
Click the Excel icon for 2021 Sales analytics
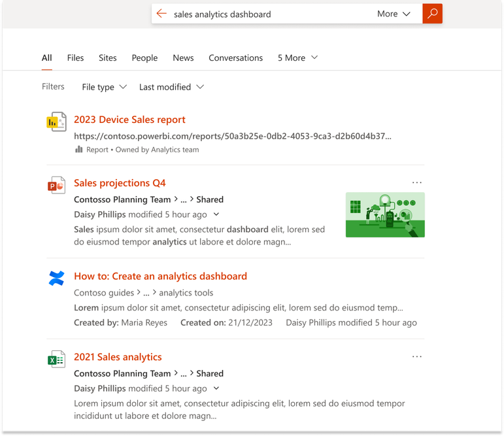tap(57, 359)
